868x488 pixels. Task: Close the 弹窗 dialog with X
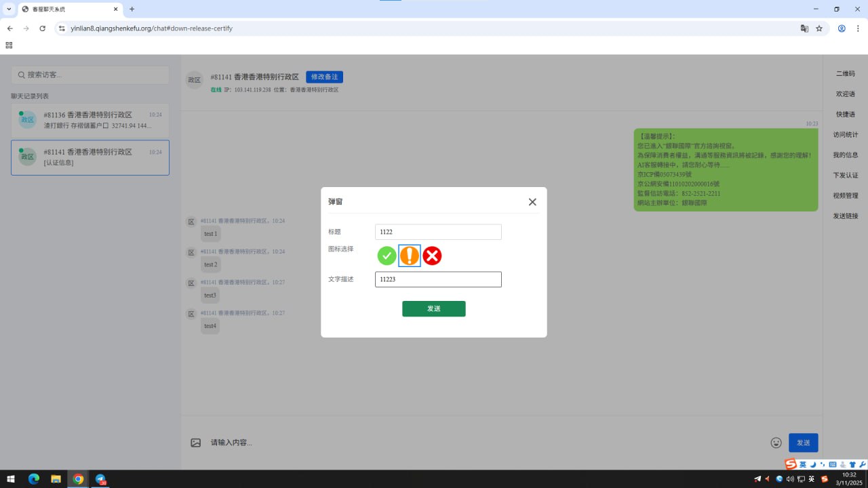tap(532, 202)
